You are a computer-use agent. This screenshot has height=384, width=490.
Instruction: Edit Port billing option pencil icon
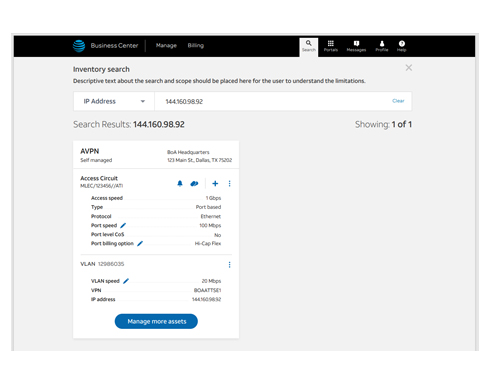pyautogui.click(x=140, y=244)
